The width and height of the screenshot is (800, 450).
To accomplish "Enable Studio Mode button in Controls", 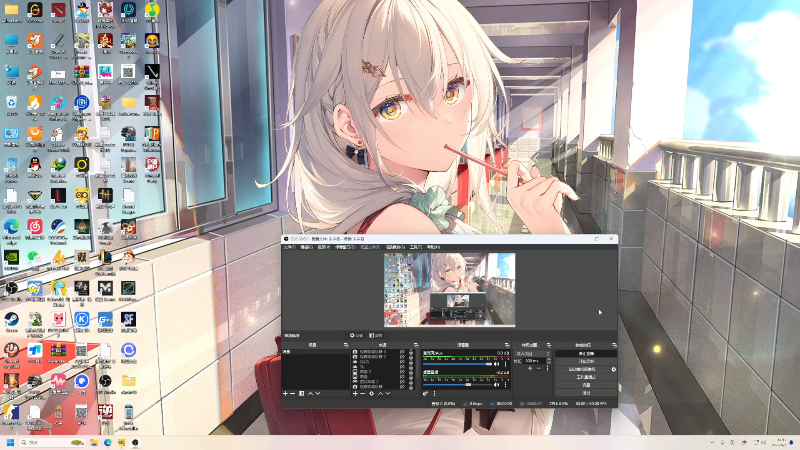I will coord(586,377).
